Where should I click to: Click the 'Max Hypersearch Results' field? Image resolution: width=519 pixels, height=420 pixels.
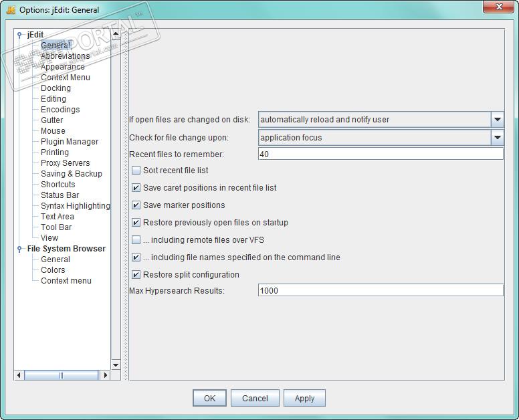pos(381,290)
